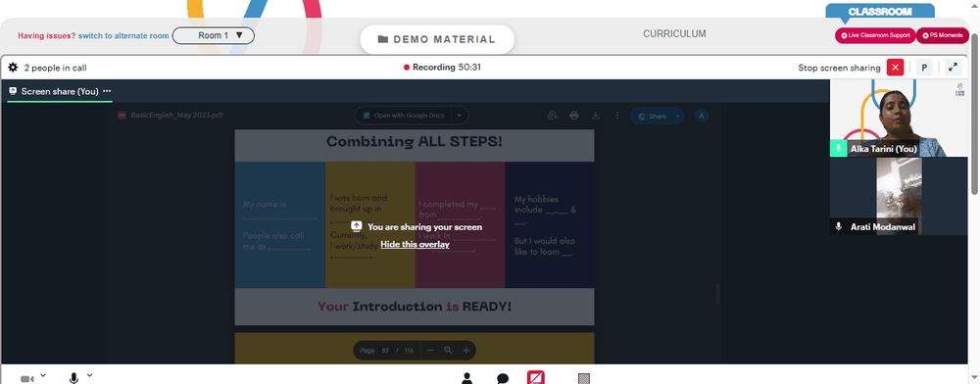Viewport: 980px width, 384px height.
Task: Click Open with Google Docs button
Action: pyautogui.click(x=403, y=116)
